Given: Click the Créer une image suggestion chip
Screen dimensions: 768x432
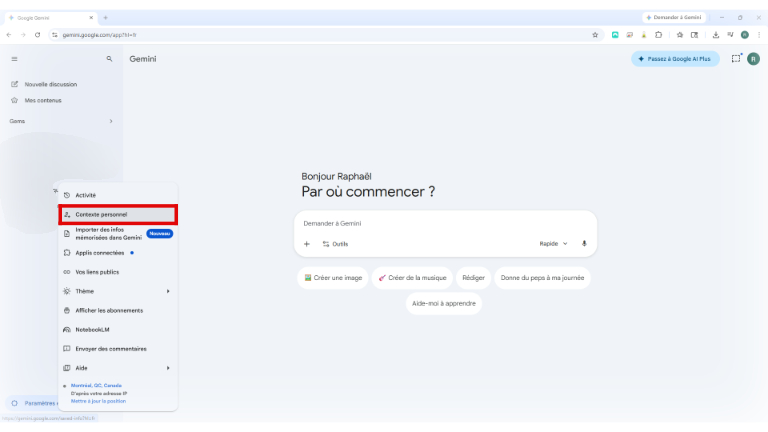Looking at the screenshot, I should coord(333,277).
